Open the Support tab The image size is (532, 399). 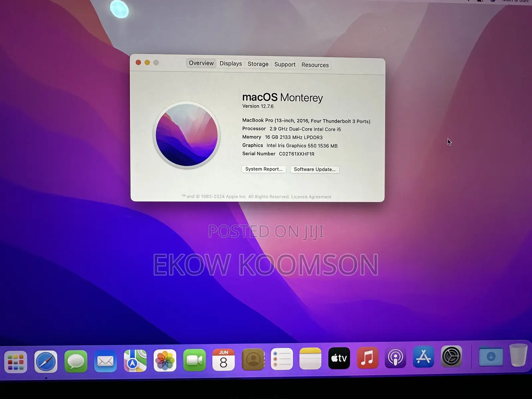point(285,65)
